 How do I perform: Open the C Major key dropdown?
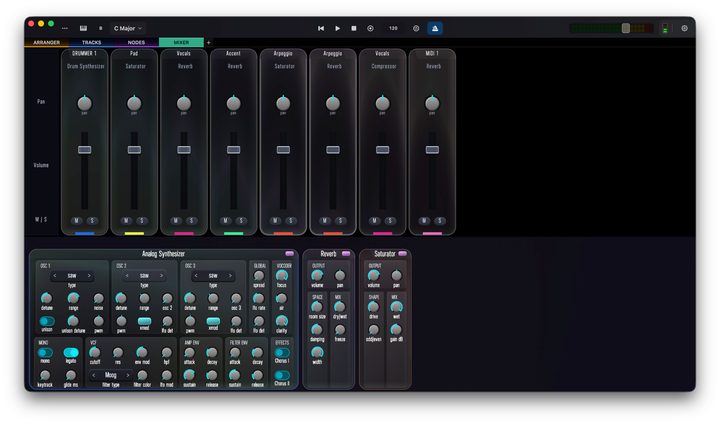point(128,28)
